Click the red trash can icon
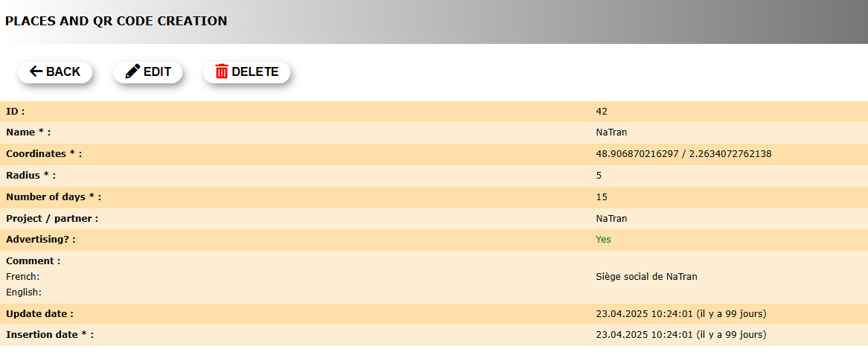This screenshot has width=868, height=355. pyautogui.click(x=222, y=71)
